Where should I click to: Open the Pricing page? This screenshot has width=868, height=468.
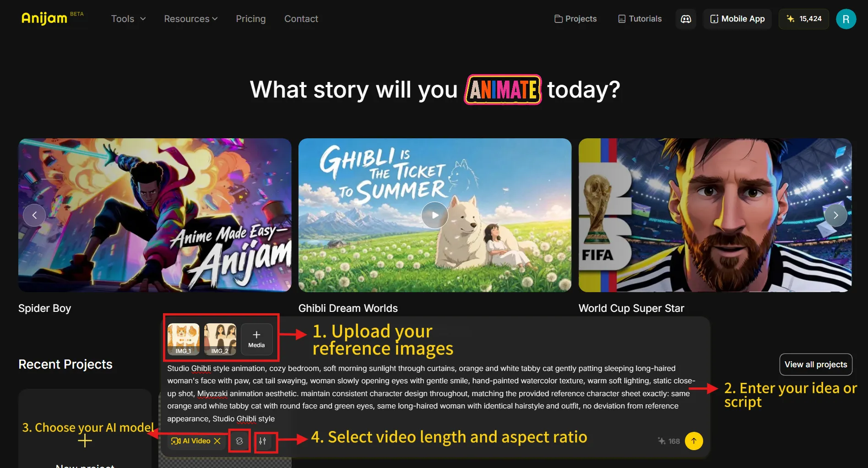pyautogui.click(x=250, y=19)
